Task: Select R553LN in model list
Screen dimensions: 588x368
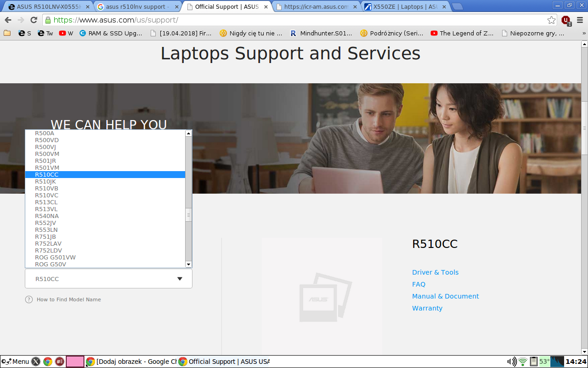Action: pyautogui.click(x=105, y=230)
